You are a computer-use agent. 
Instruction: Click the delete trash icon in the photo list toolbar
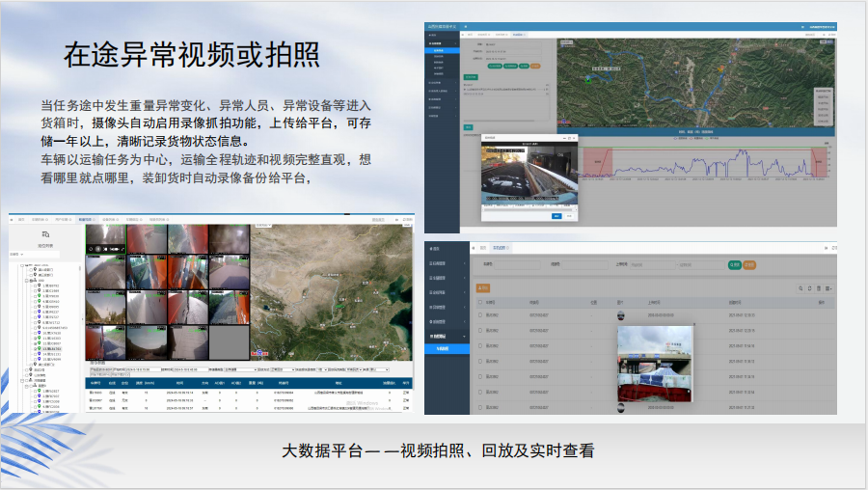click(819, 287)
